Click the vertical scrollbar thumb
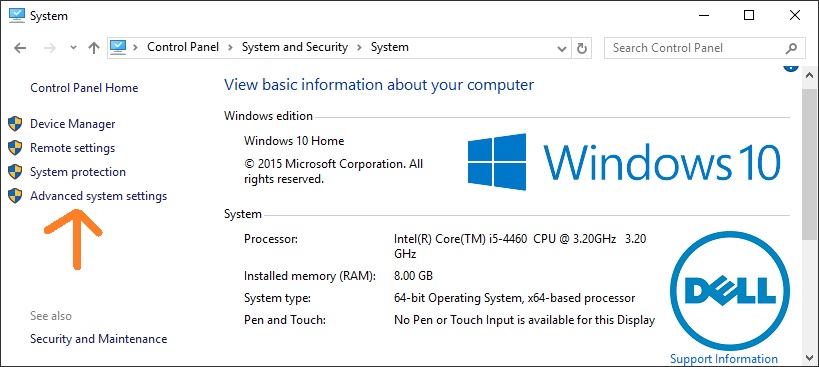Image resolution: width=819 pixels, height=367 pixels. tap(809, 162)
